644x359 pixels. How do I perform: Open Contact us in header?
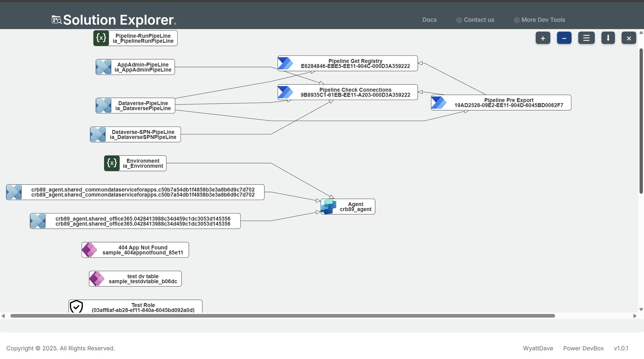coord(479,20)
